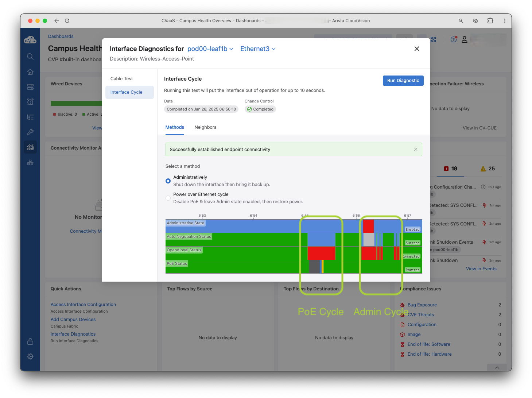
Task: Click the red segment in Administrative State timeline
Action: pyautogui.click(x=368, y=226)
